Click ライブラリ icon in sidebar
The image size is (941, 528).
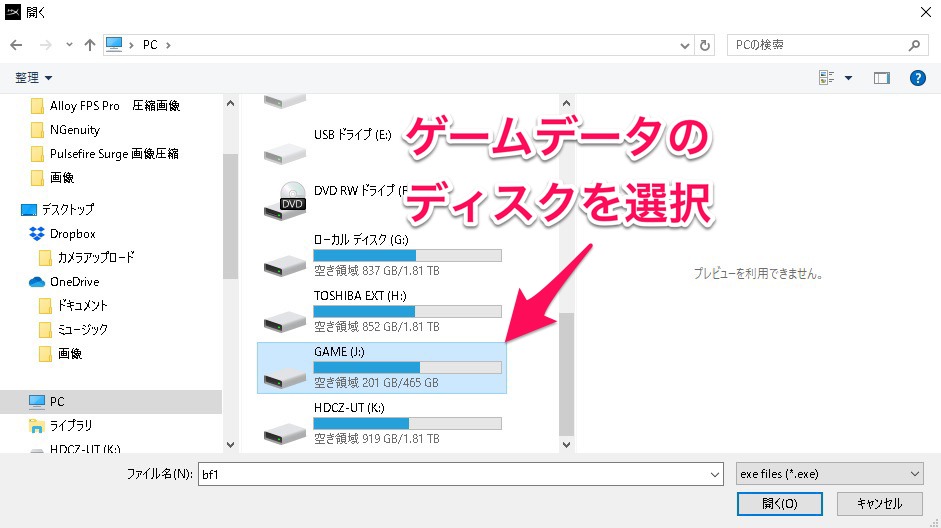coord(37,426)
